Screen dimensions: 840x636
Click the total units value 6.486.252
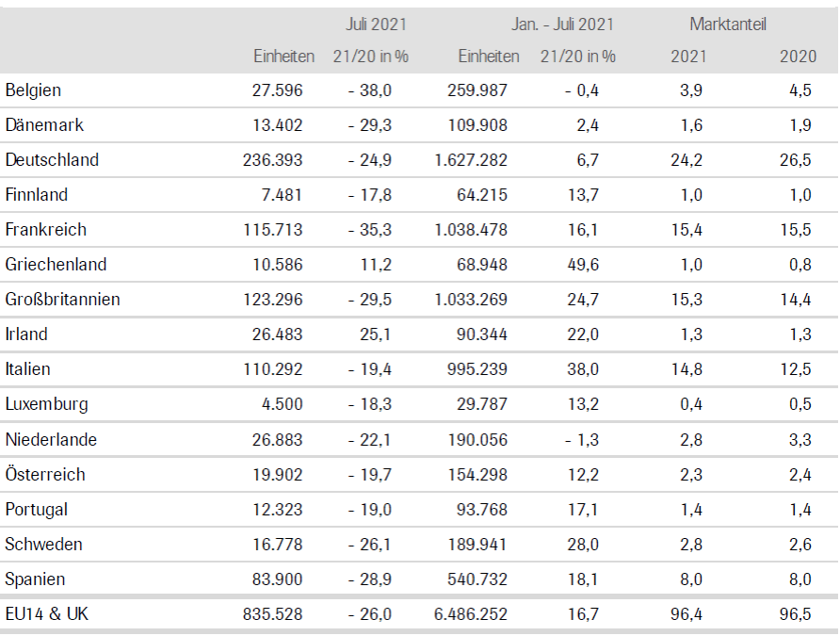[471, 614]
